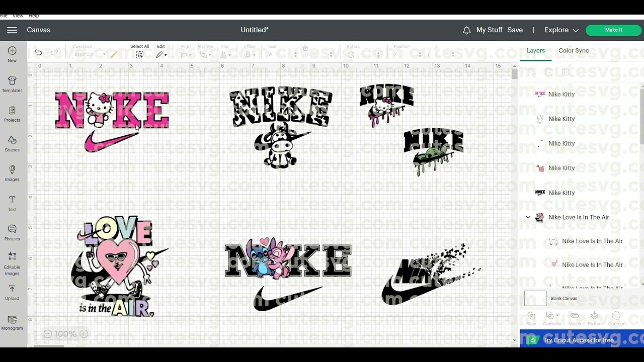
Task: Click the delete trash icon in Layers
Action: (x=565, y=72)
